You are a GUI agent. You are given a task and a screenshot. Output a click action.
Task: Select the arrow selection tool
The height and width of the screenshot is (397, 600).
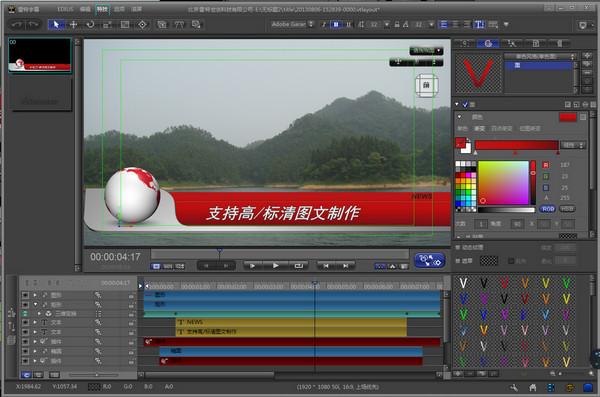(56, 25)
